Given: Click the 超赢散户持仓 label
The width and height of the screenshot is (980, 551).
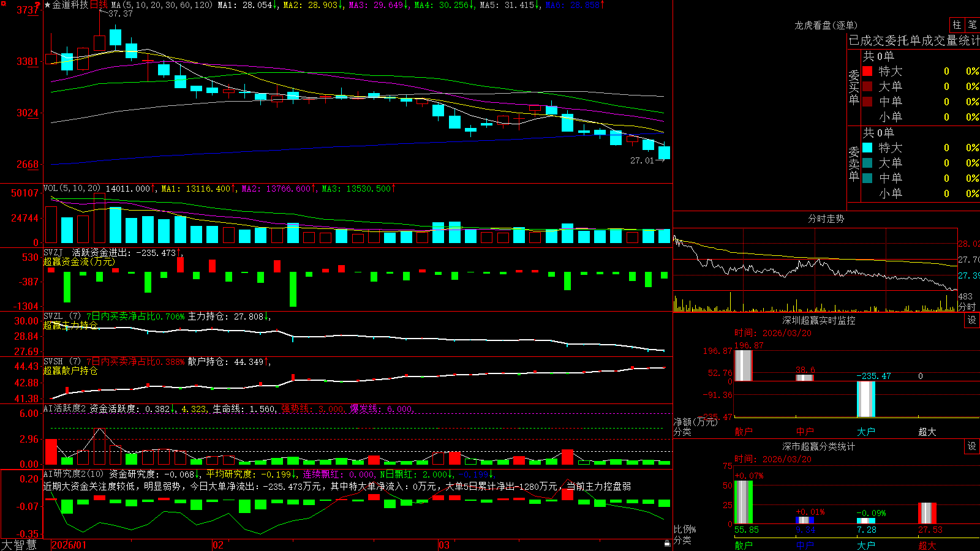Looking at the screenshot, I should (x=70, y=370).
